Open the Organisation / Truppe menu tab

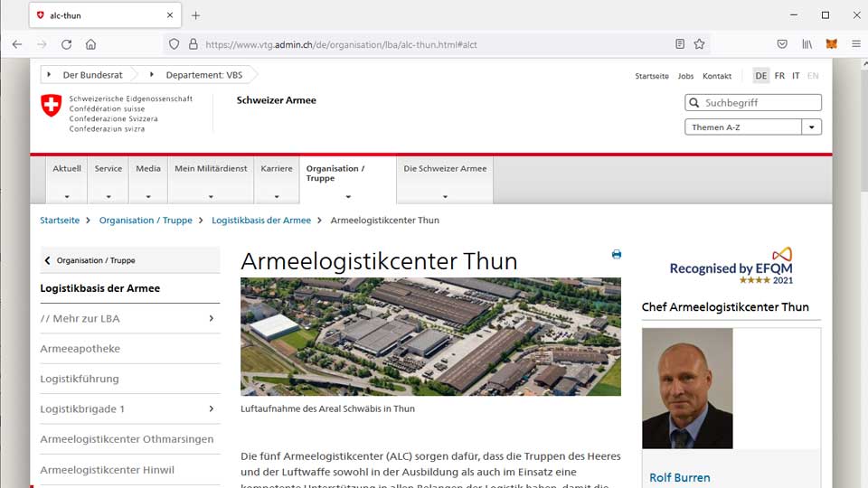coord(347,180)
